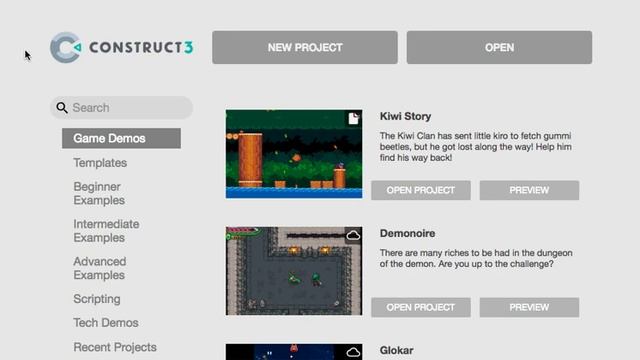Image resolution: width=640 pixels, height=360 pixels.
Task: Select the Scripting category
Action: coord(97,299)
